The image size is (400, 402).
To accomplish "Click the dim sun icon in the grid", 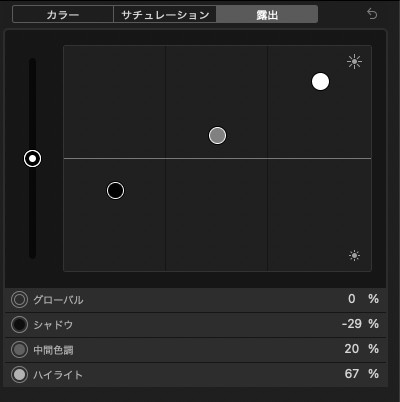I will pos(354,256).
